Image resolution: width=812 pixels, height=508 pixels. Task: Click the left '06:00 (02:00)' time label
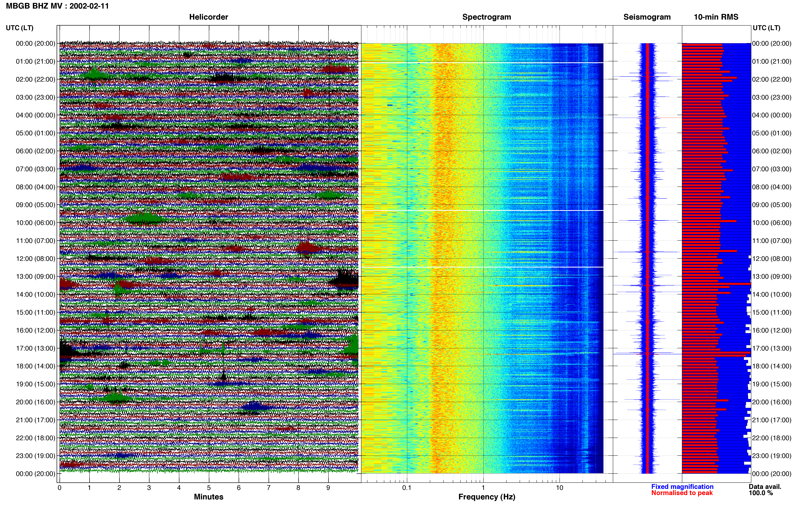(x=36, y=151)
